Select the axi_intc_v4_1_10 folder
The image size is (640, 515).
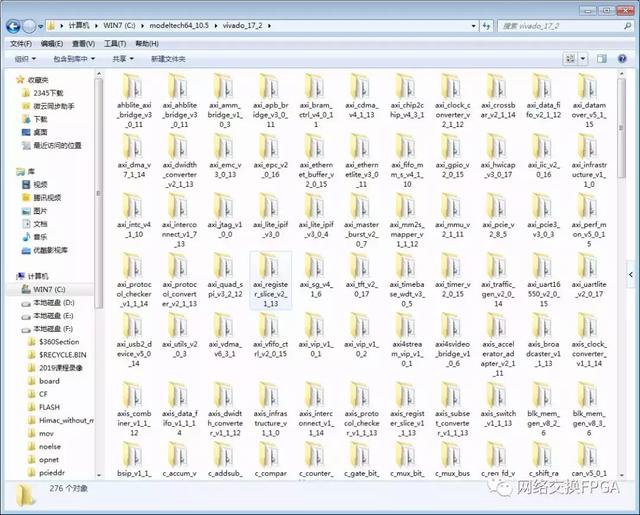coord(134,216)
